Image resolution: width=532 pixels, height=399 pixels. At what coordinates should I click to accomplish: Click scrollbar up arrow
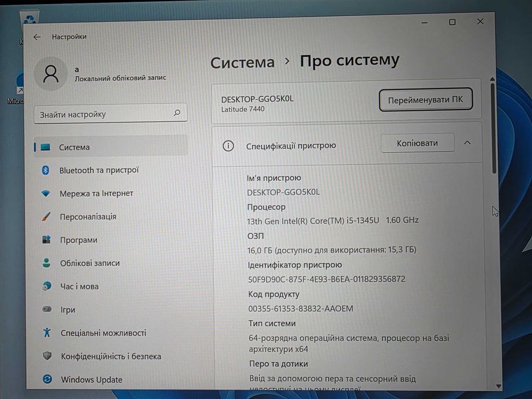492,79
